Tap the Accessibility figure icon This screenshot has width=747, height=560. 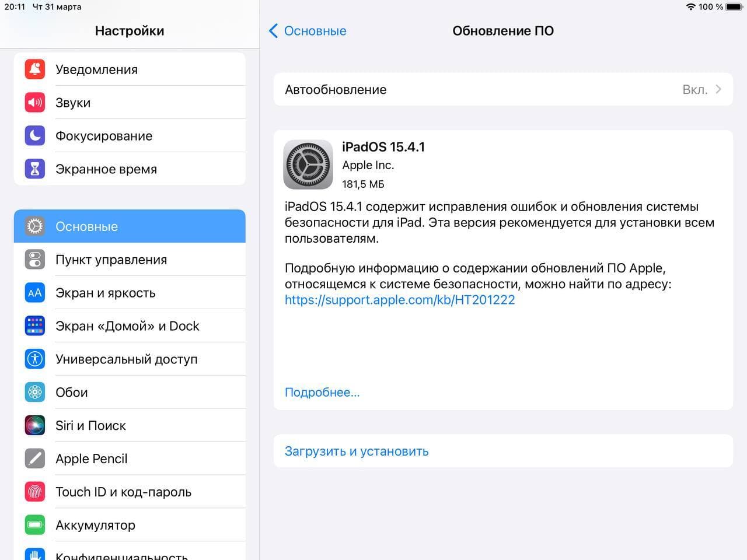pyautogui.click(x=35, y=359)
